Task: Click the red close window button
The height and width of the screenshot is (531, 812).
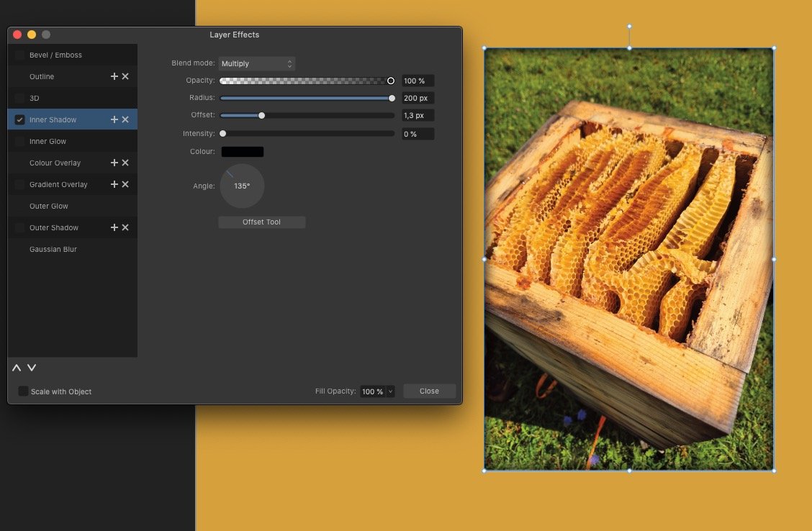Action: click(x=17, y=34)
